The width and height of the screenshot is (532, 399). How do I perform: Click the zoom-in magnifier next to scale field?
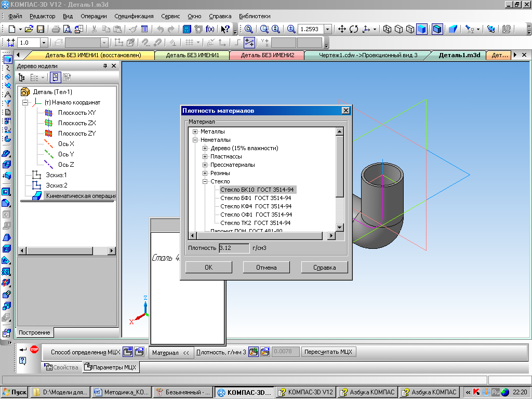(291, 29)
